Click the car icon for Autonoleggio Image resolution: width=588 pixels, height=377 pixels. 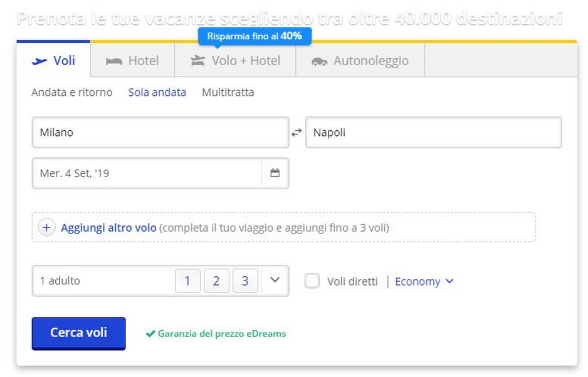(320, 61)
